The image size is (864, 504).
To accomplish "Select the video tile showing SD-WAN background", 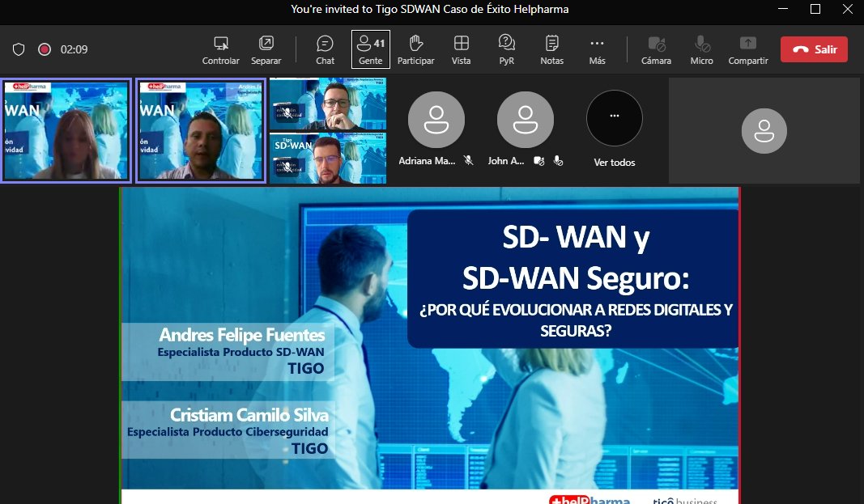I will coord(328,158).
